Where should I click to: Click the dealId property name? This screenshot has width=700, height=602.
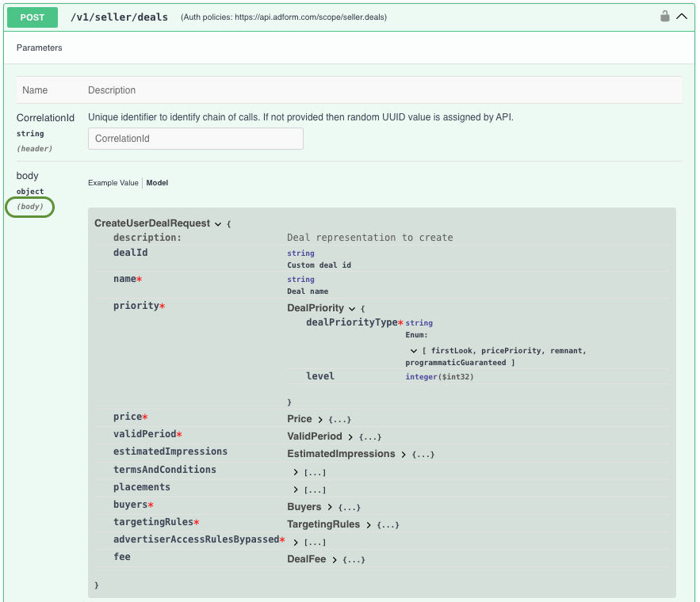[130, 253]
